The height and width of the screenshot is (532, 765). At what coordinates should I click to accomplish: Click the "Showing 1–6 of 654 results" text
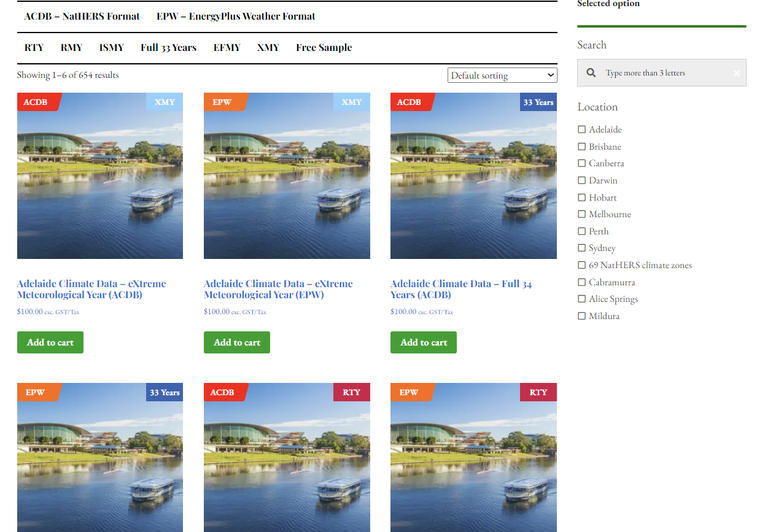[x=68, y=75]
